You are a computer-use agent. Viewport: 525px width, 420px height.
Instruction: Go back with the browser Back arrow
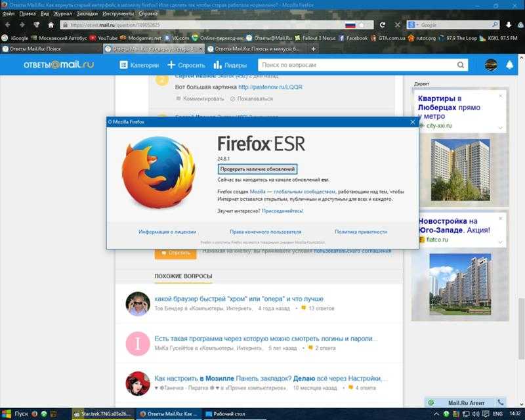pyautogui.click(x=7, y=25)
